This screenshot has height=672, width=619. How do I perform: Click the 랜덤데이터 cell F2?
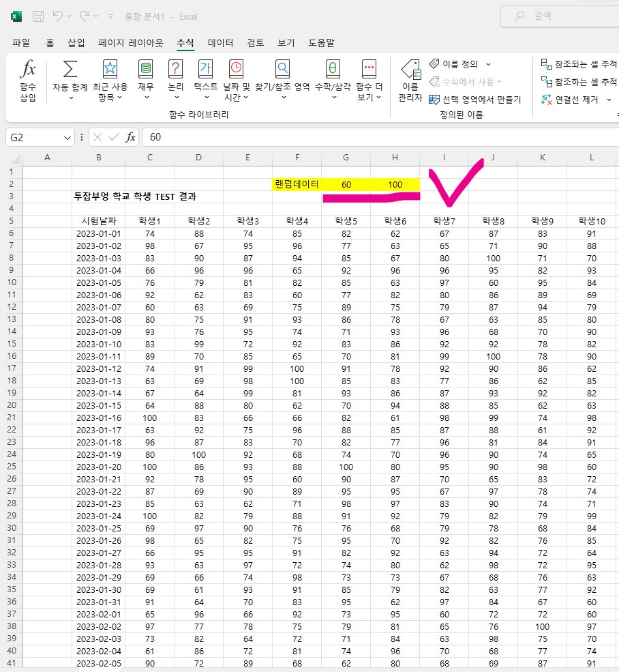297,184
